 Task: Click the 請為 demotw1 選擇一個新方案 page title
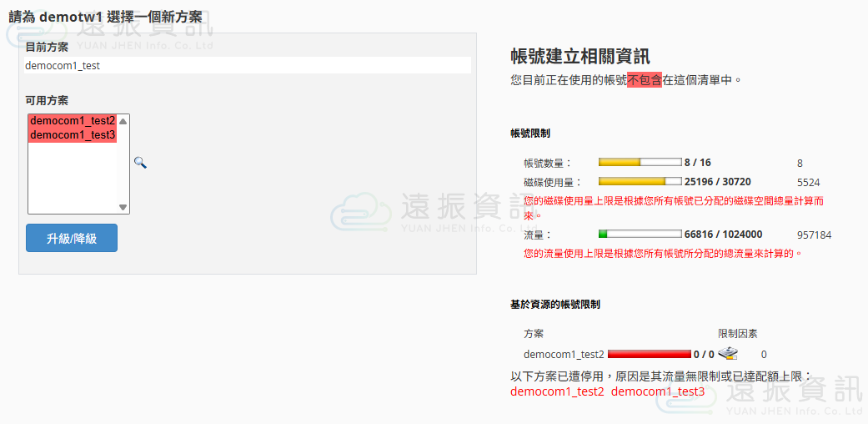(105, 16)
